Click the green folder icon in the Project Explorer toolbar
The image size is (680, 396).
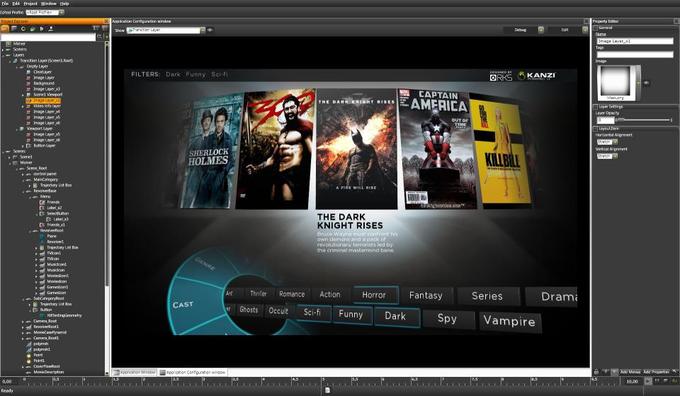(x=32, y=29)
